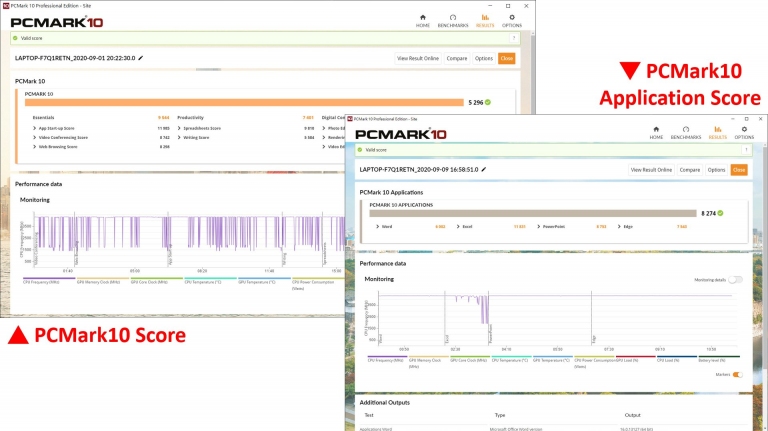Click orange Close button in back window

coord(506,58)
